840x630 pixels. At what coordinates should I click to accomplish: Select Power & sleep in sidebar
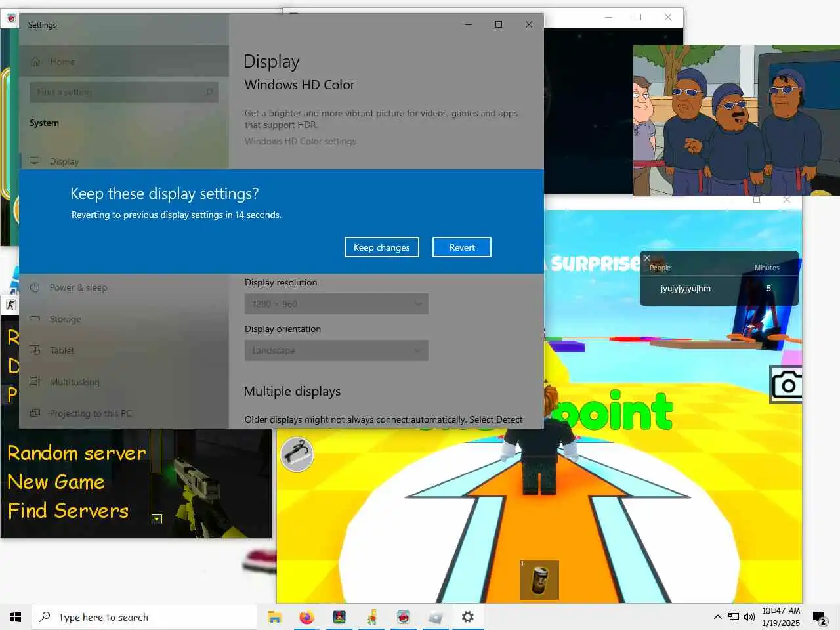[123, 287]
